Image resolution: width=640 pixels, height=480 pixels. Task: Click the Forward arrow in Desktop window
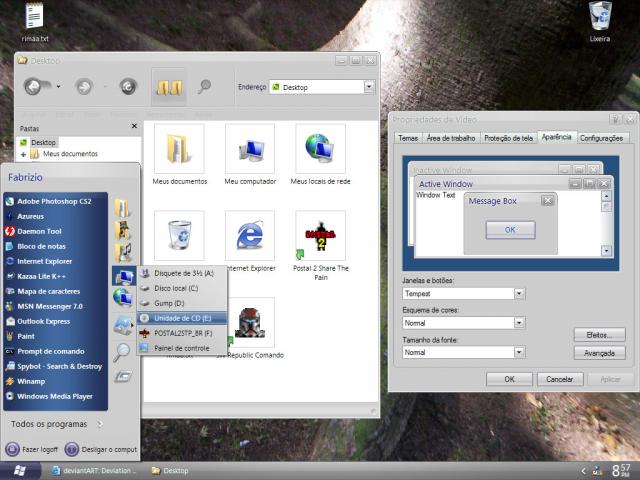[x=84, y=87]
